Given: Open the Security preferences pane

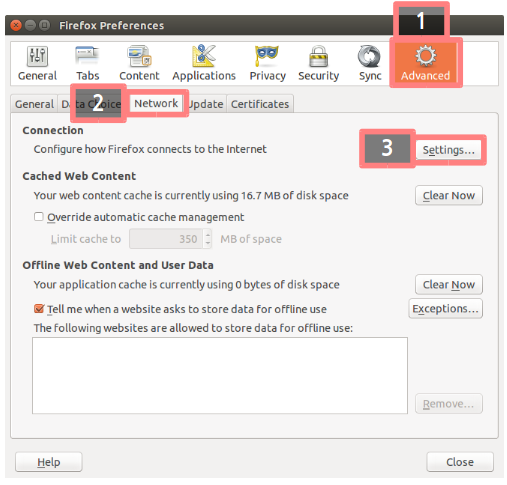Looking at the screenshot, I should (x=318, y=64).
